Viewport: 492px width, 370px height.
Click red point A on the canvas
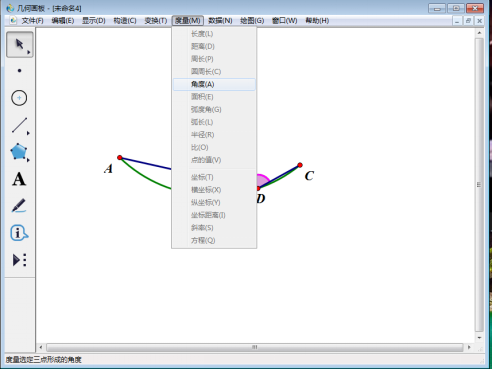(120, 158)
